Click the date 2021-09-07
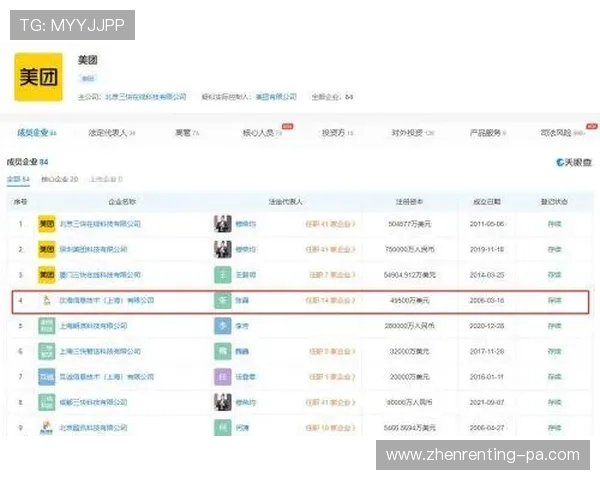The image size is (600, 480). pyautogui.click(x=487, y=402)
